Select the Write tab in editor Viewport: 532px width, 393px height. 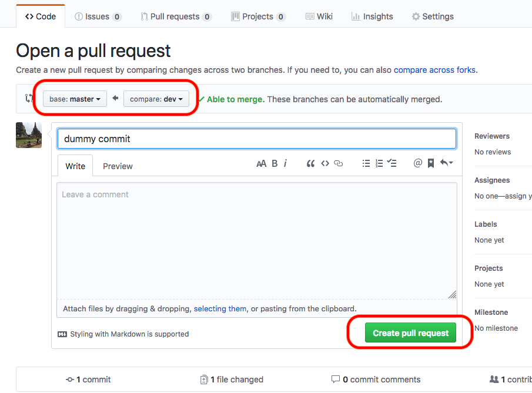[75, 166]
